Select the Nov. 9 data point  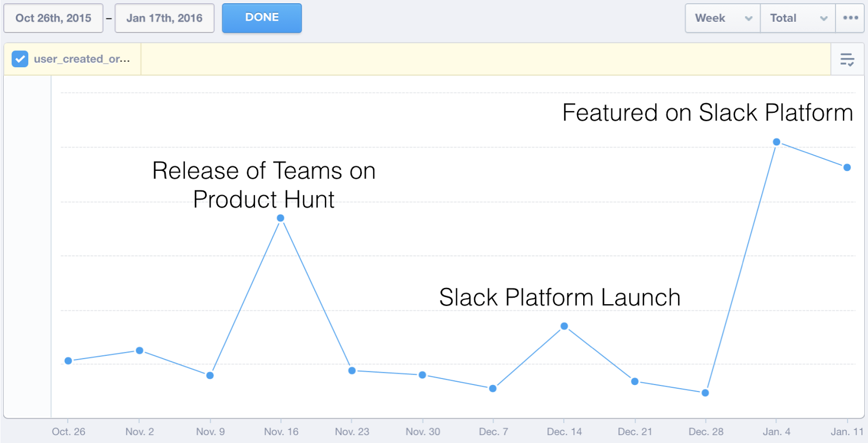[x=210, y=375]
